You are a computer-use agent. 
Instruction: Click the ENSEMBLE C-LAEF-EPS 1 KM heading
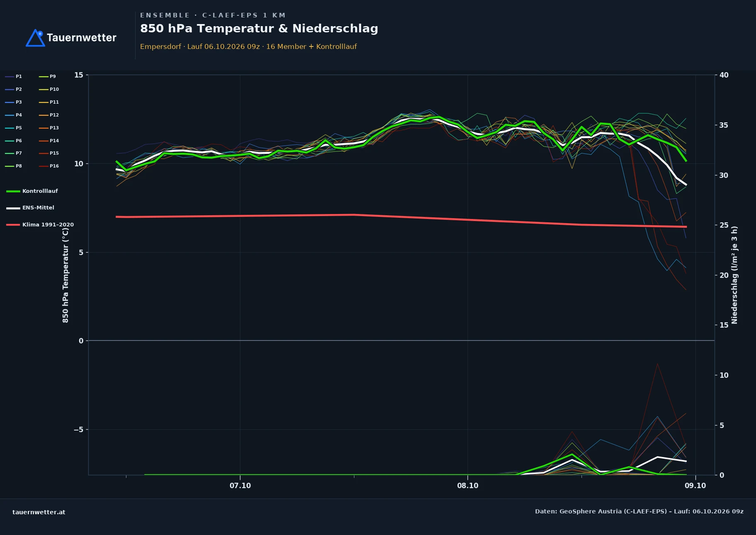click(x=213, y=15)
